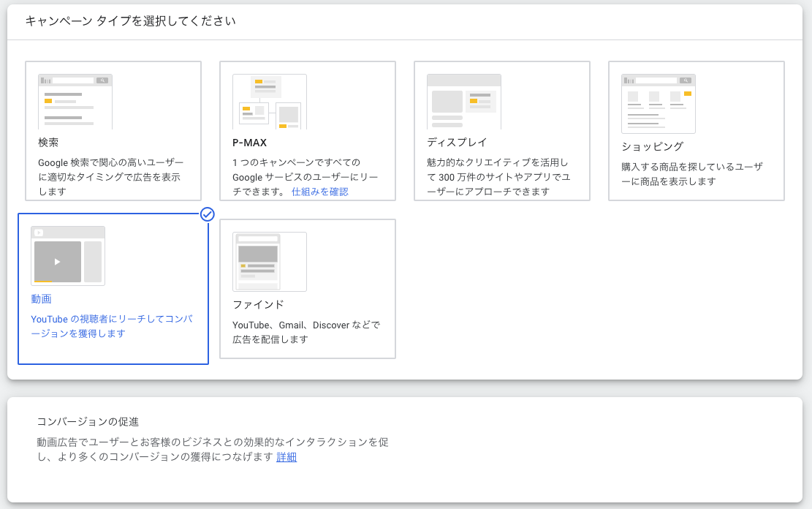
Task: Click the 検索 campaign illustration icon
Action: click(75, 102)
